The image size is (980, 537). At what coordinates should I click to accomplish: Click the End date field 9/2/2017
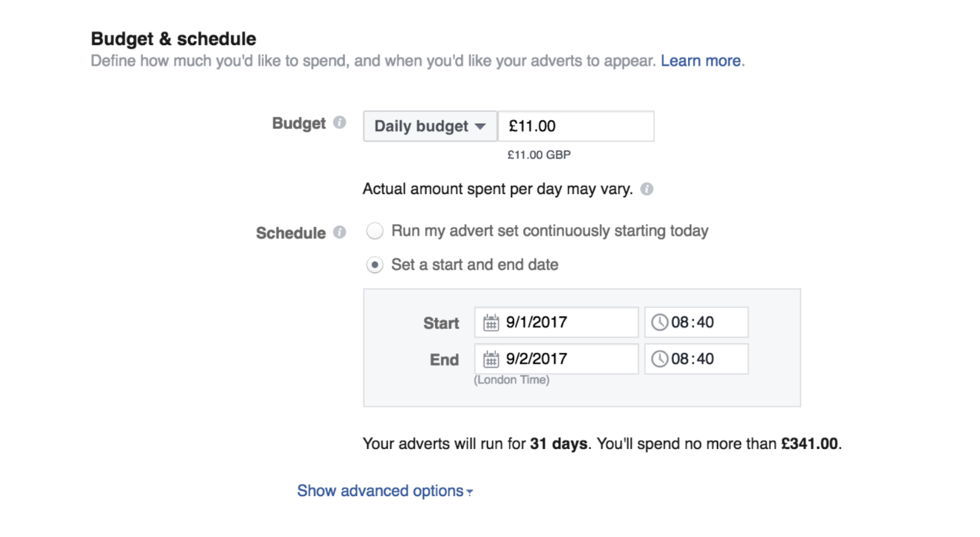[556, 359]
